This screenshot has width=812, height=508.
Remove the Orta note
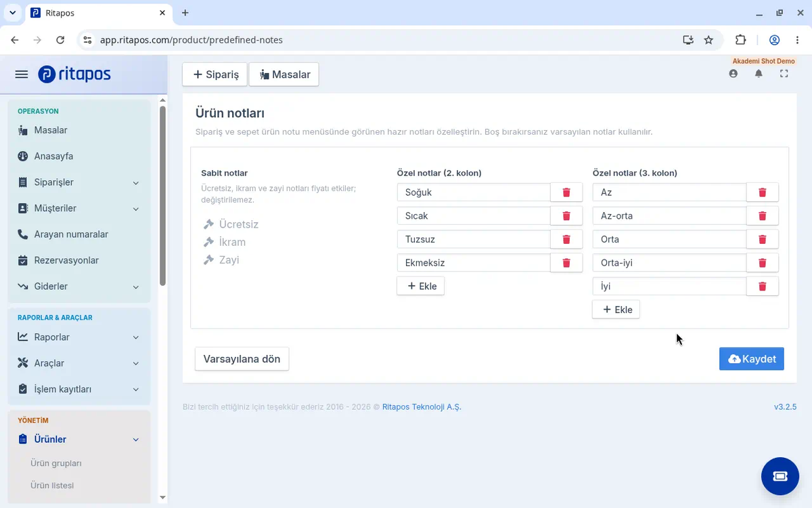762,239
